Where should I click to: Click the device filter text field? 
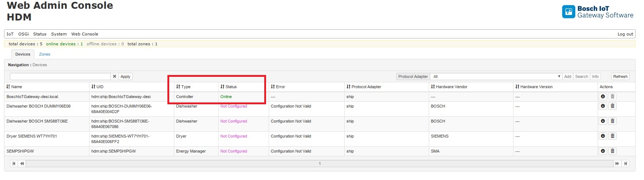click(x=60, y=76)
